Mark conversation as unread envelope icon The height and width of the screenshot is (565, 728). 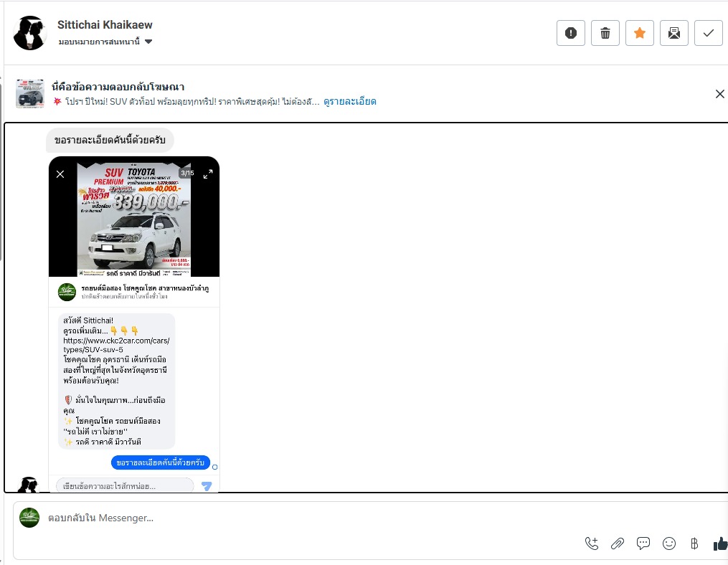(673, 33)
